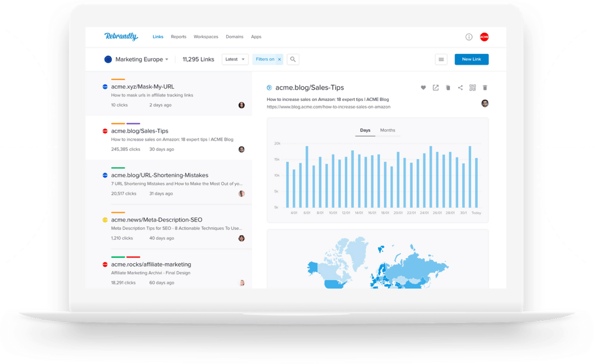Delete the link using the trash icon

485,88
